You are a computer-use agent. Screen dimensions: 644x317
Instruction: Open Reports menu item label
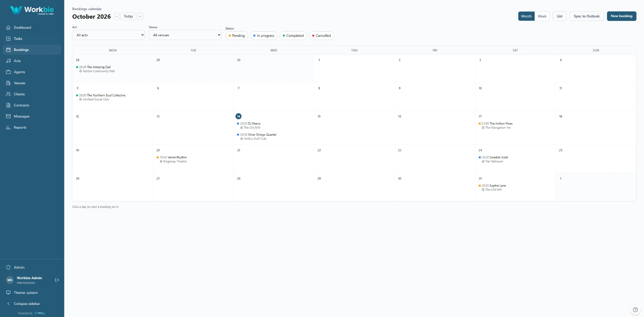[x=20, y=127]
